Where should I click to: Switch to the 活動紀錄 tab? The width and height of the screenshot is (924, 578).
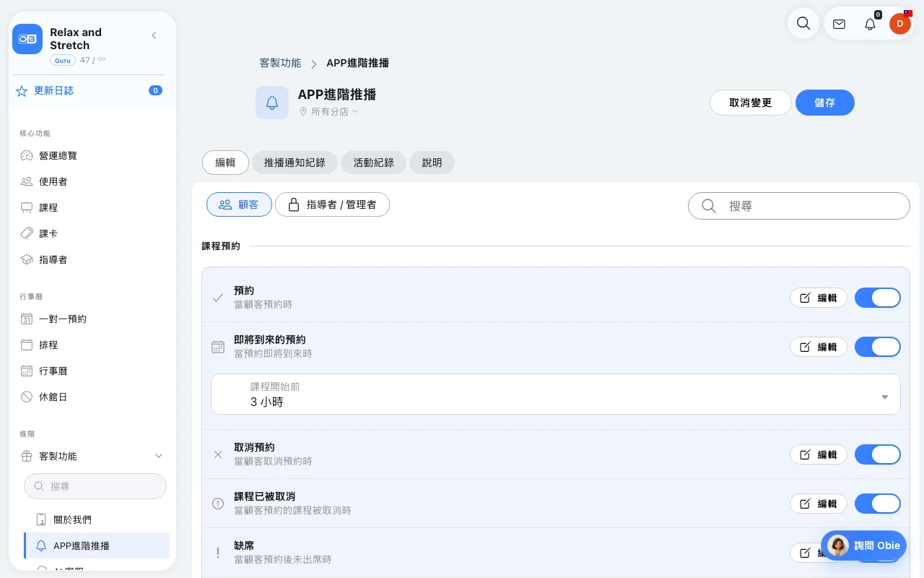coord(374,163)
